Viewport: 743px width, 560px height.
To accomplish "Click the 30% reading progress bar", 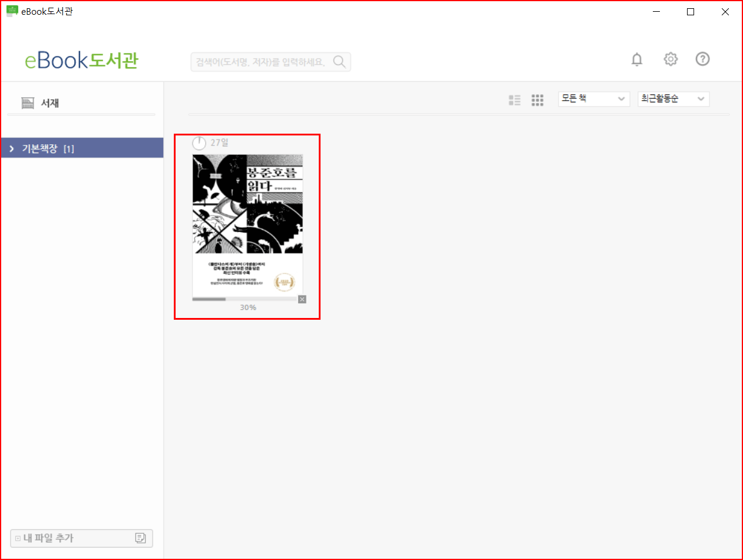I will 245,299.
